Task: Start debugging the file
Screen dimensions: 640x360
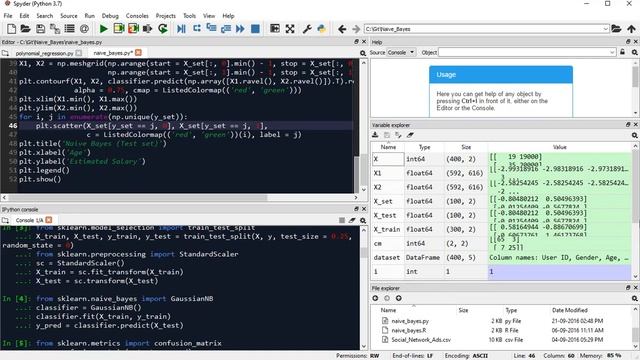Action: (x=181, y=29)
